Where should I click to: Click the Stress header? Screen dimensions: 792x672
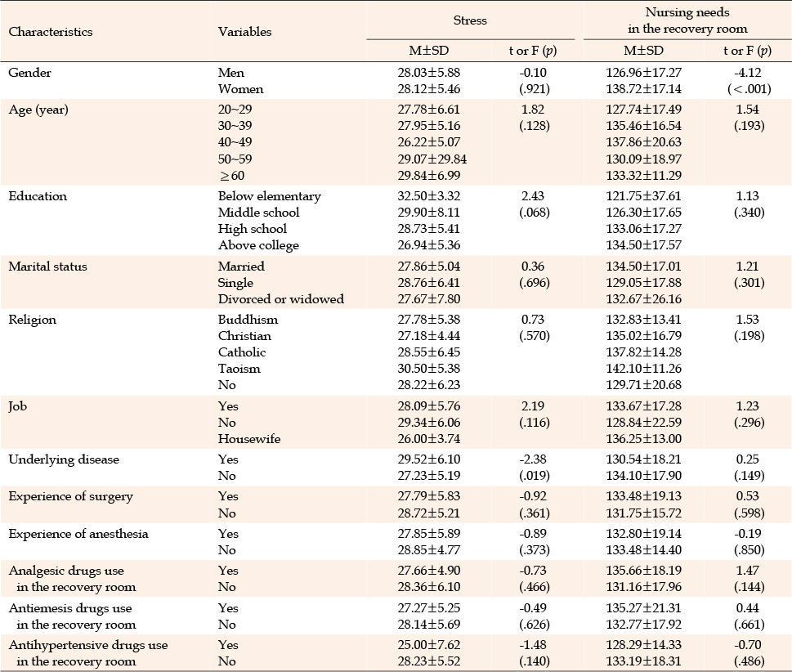point(470,20)
